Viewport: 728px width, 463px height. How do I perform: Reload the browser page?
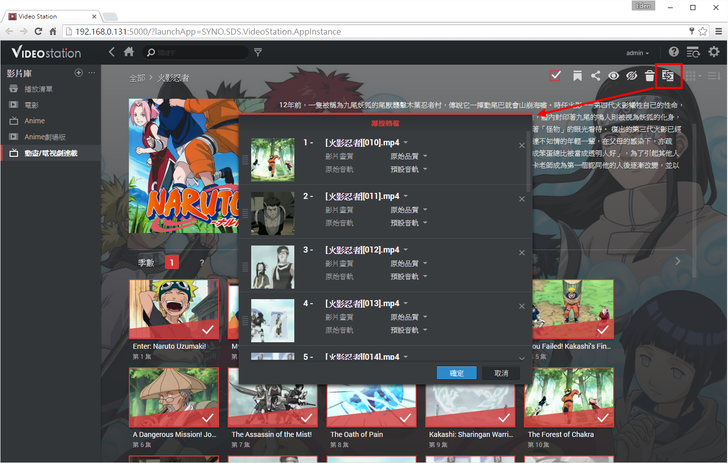[38, 32]
